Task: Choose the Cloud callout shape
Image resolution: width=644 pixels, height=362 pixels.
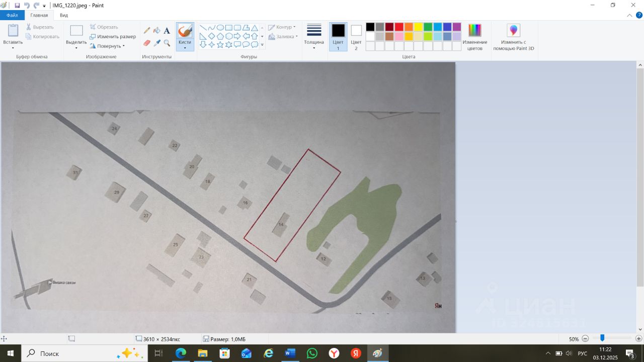Action: [255, 45]
